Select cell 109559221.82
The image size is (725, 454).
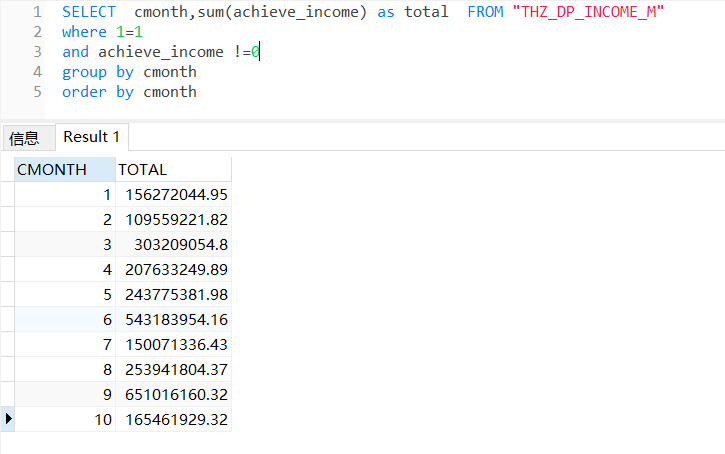pyautogui.click(x=173, y=220)
